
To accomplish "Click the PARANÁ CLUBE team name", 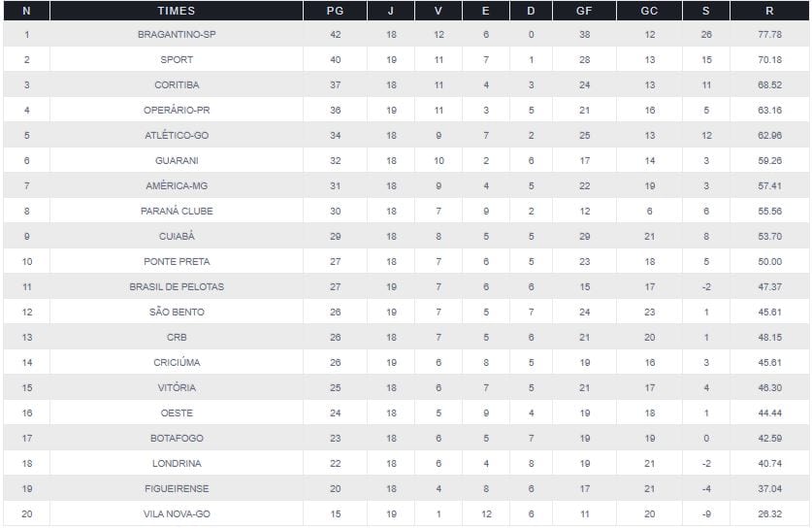I will 176,211.
